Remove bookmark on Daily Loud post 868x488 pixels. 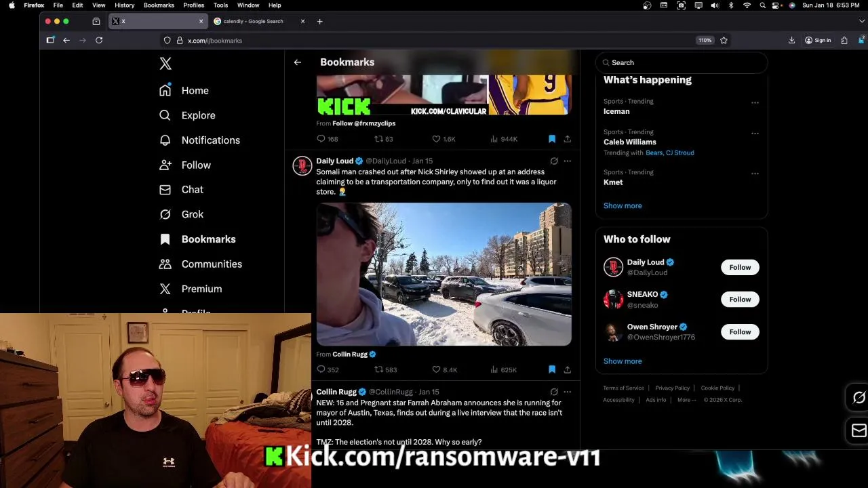(x=552, y=369)
